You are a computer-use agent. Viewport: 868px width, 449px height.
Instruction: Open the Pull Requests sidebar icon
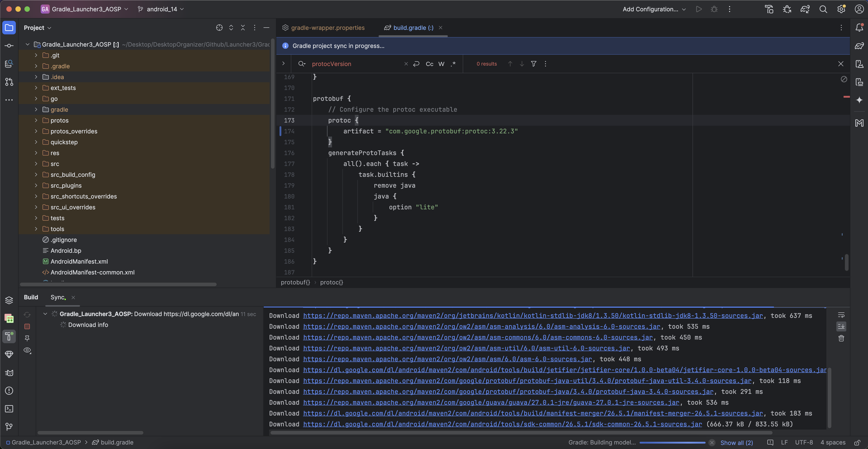(9, 82)
